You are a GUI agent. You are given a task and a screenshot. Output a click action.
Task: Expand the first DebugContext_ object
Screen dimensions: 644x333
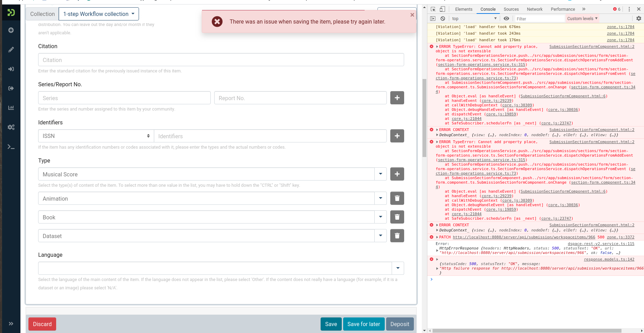pos(437,135)
